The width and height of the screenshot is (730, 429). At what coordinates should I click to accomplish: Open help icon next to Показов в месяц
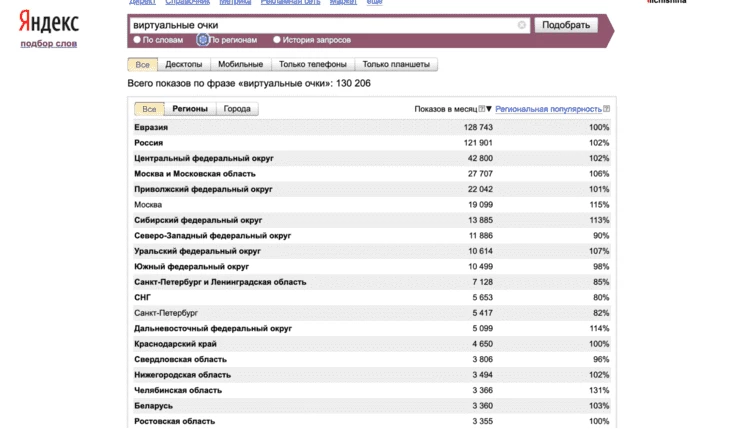(482, 109)
